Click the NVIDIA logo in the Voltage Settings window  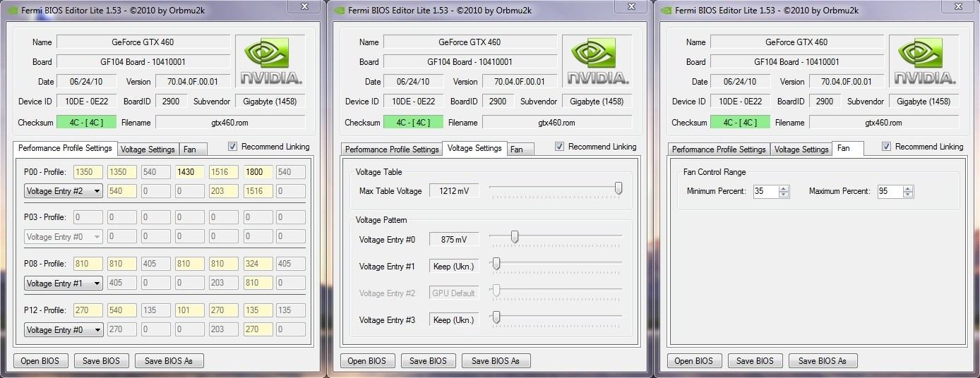click(598, 61)
